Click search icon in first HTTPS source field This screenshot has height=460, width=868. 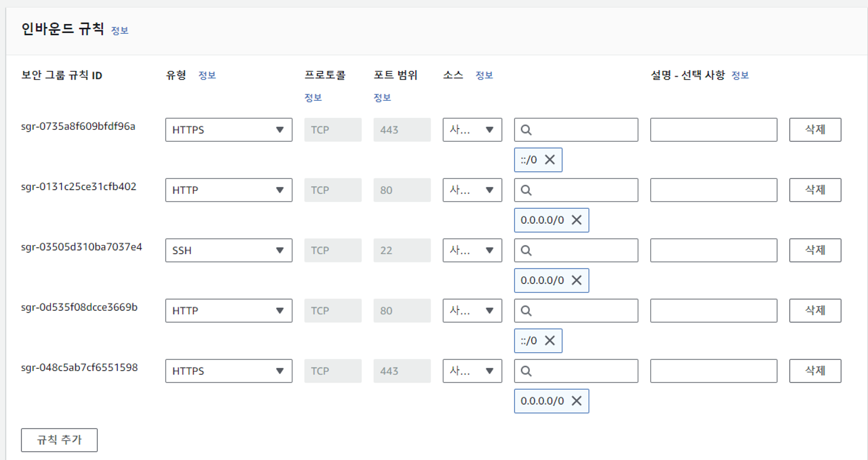526,130
